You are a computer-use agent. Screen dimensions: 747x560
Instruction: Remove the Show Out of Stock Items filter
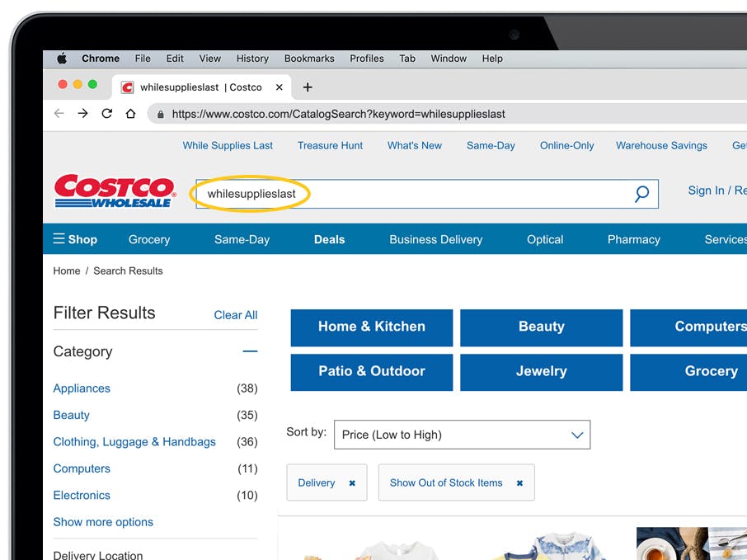(x=519, y=482)
